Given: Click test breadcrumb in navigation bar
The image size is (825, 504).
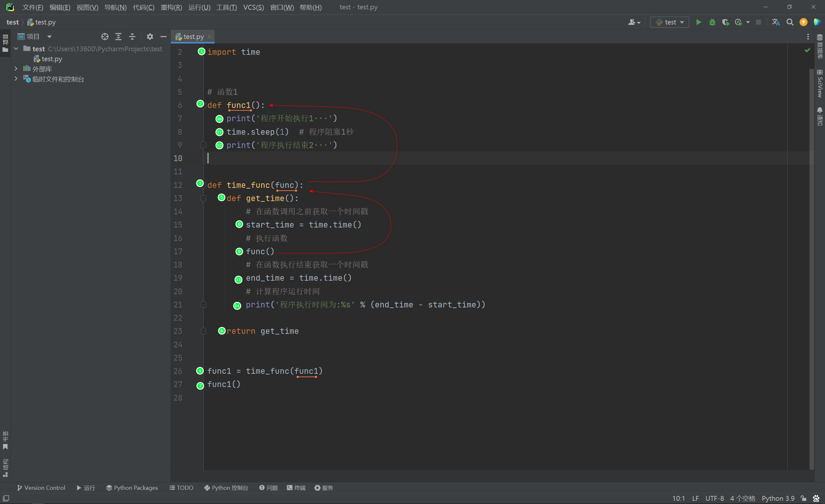Looking at the screenshot, I should click(12, 22).
